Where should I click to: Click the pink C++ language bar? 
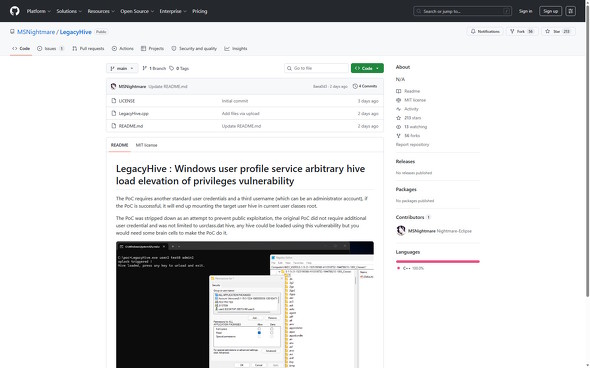(x=438, y=261)
